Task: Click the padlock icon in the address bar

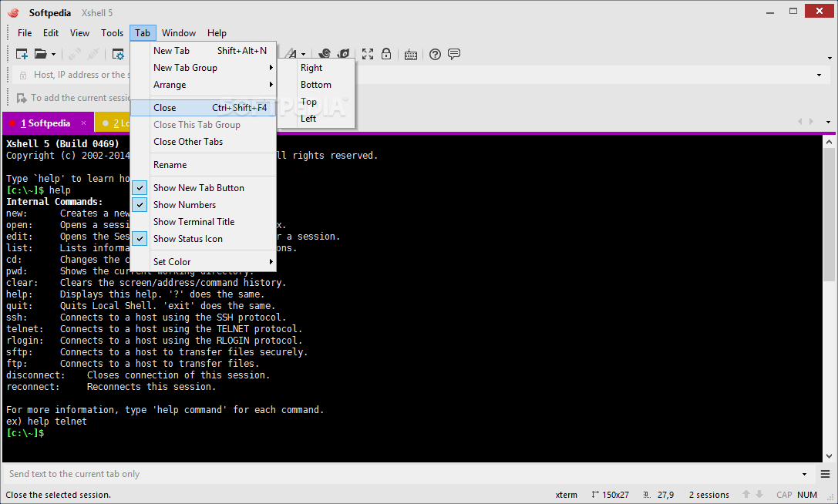Action: pos(23,76)
